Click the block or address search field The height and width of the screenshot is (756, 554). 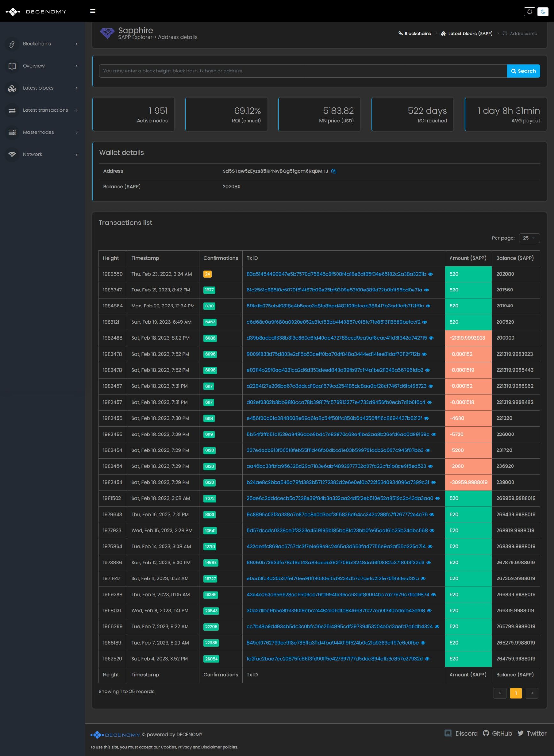pos(302,71)
